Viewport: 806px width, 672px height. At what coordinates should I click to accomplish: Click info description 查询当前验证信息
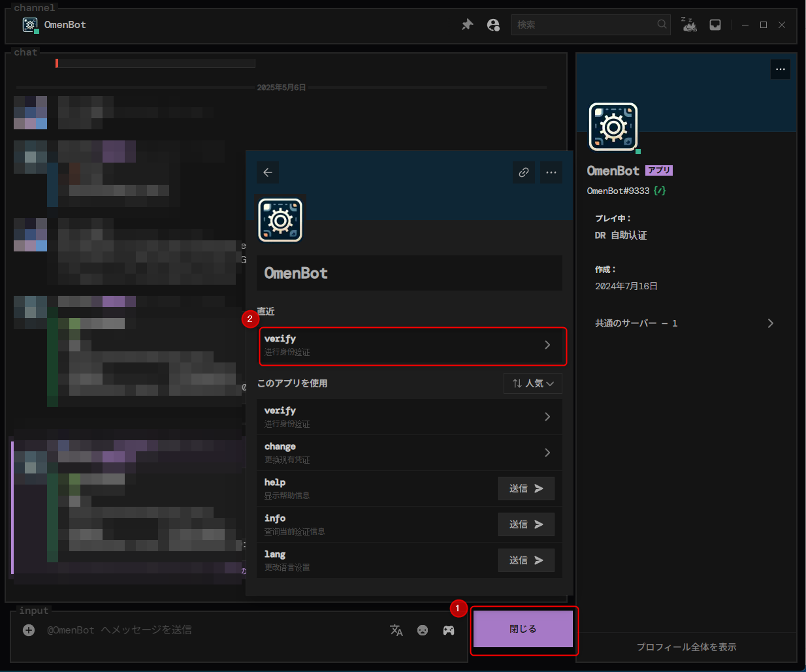click(295, 532)
